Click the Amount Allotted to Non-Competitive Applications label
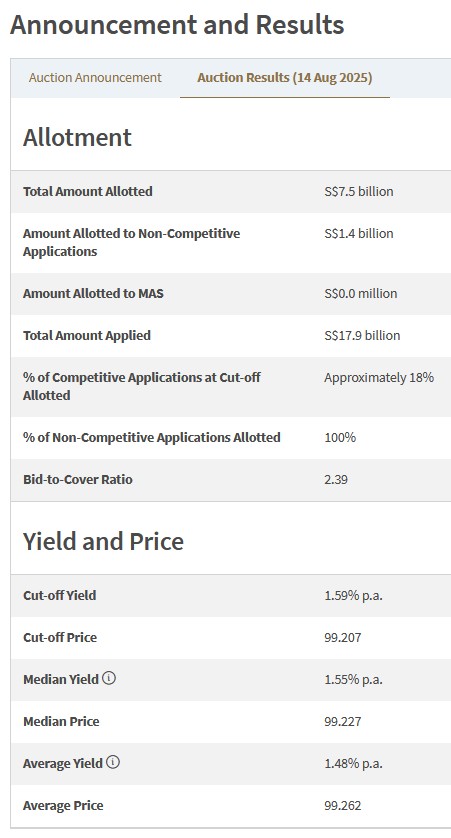 click(131, 242)
